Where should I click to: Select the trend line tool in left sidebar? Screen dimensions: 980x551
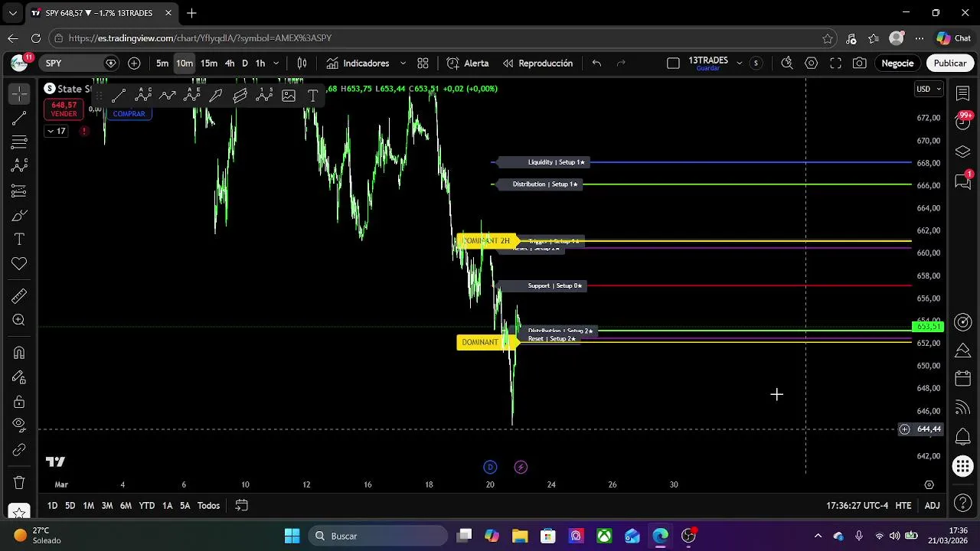19,118
